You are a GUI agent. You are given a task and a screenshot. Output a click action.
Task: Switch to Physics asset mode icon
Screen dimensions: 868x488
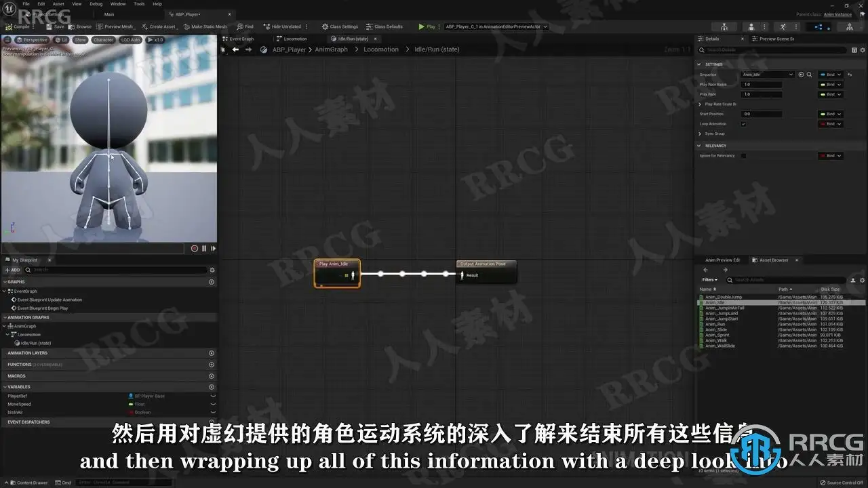click(x=850, y=27)
